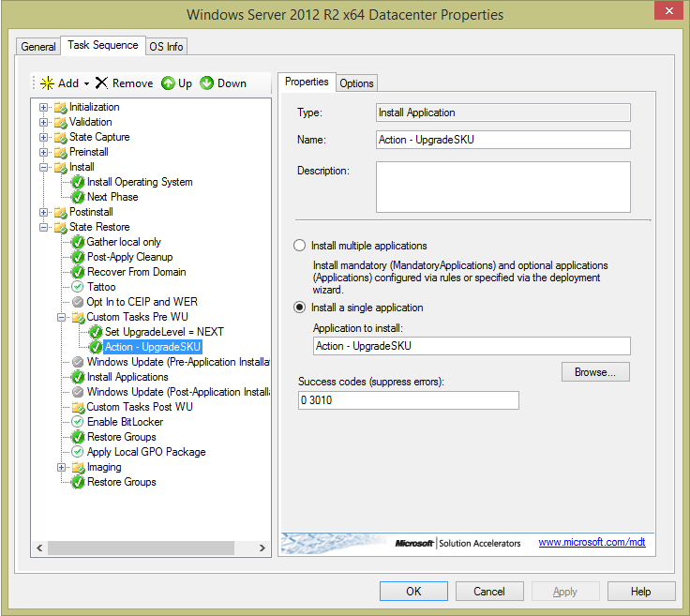
Task: Click the Browse... button
Action: 595,372
